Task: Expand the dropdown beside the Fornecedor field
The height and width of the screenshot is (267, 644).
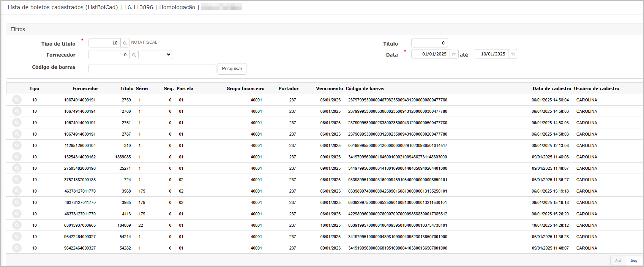Action: point(157,55)
